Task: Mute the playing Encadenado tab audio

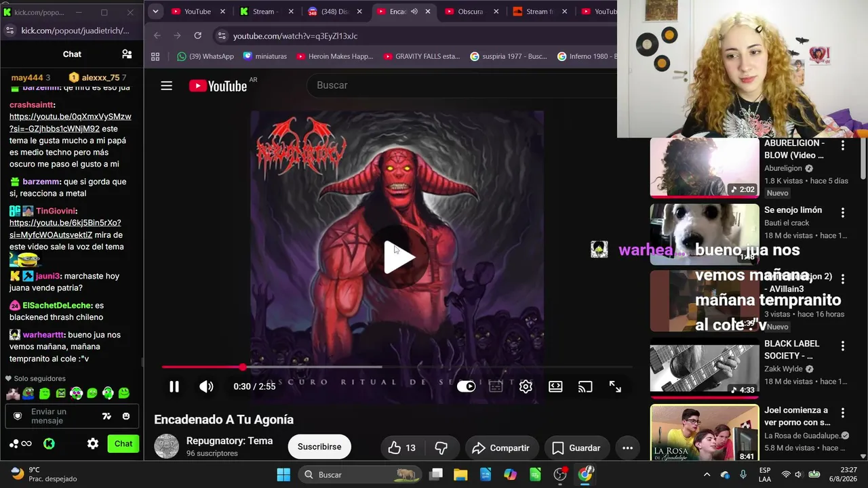Action: click(x=414, y=12)
